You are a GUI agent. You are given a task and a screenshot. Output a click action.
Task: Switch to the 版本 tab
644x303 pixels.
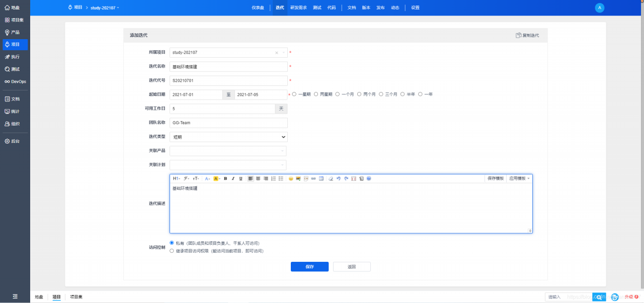tap(366, 8)
